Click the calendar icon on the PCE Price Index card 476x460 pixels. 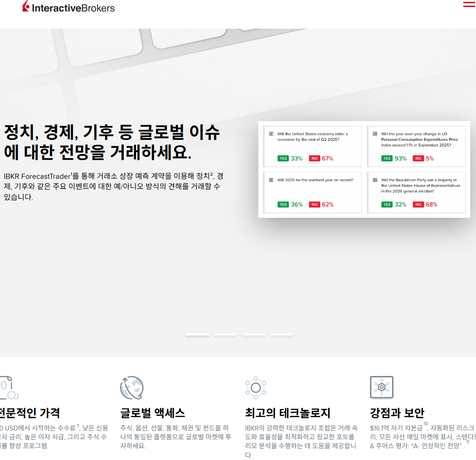click(x=375, y=134)
